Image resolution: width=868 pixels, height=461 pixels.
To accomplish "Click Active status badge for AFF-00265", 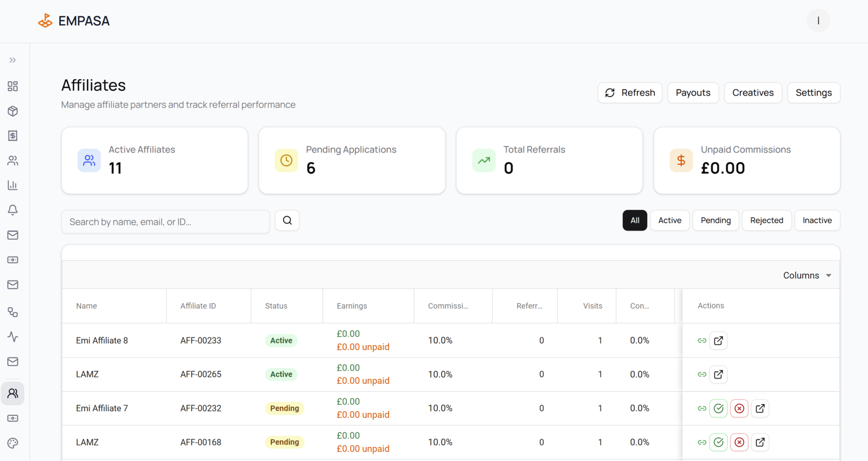I will (281, 374).
